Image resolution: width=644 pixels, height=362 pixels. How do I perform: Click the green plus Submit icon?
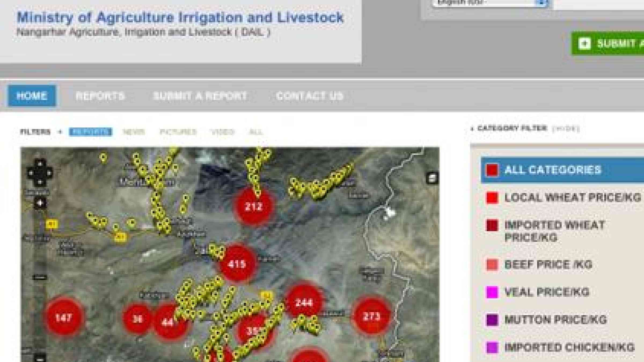584,43
